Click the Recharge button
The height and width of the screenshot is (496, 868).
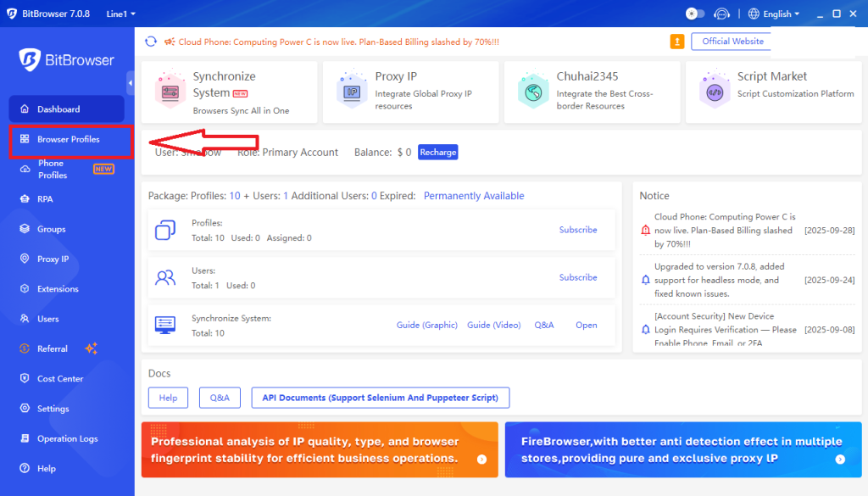click(x=437, y=153)
